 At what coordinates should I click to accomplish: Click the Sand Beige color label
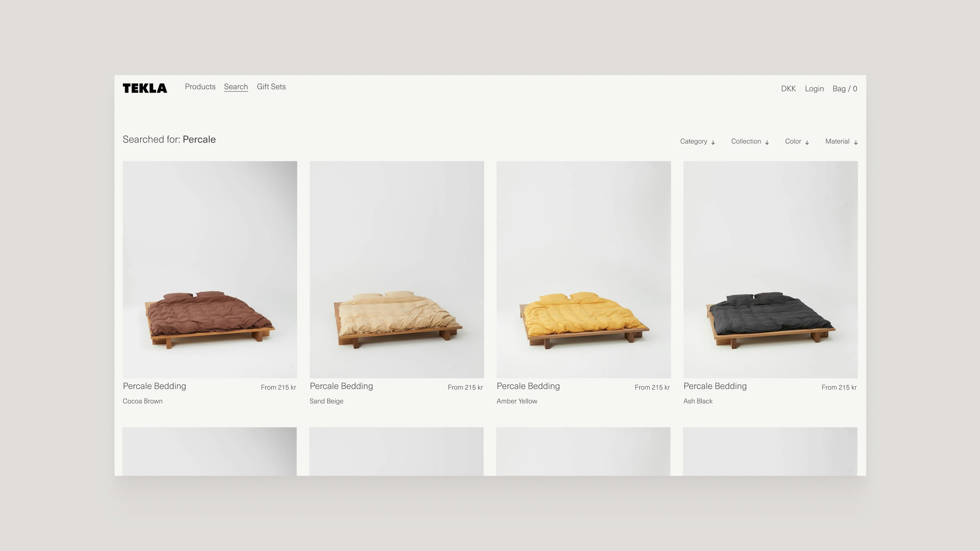point(326,401)
